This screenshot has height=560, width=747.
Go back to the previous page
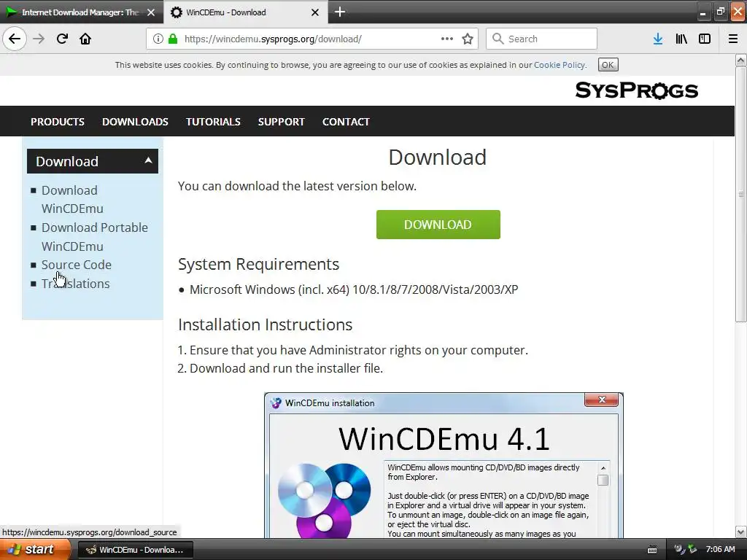[15, 39]
